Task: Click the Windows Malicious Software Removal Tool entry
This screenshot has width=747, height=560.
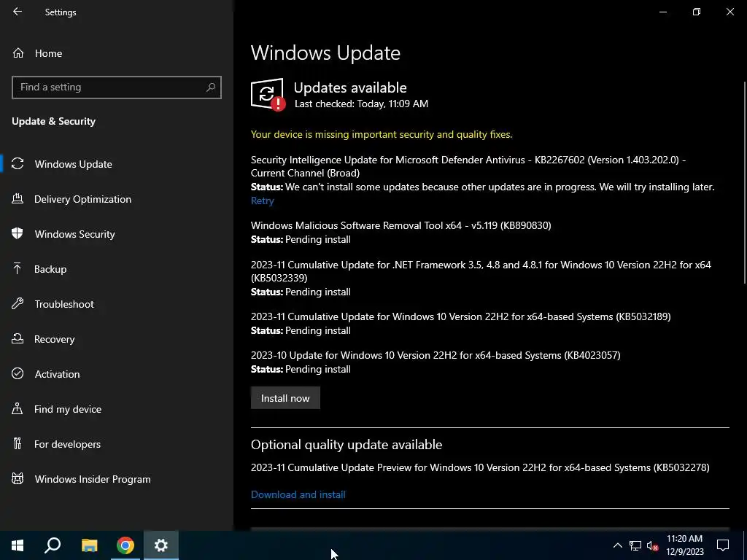Action: [400, 225]
